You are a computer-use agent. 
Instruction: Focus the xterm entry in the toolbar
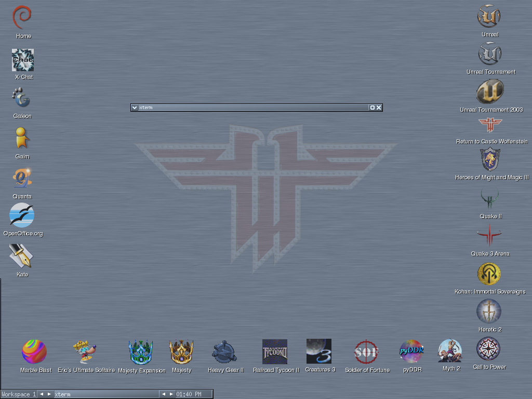(x=107, y=394)
